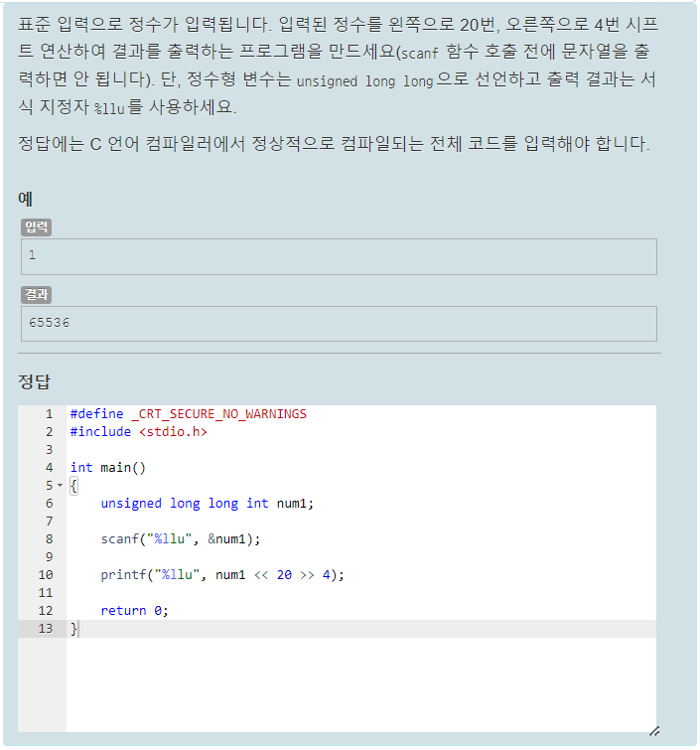This screenshot has width=700, height=750.
Task: Click the empty editor area below the code
Action: click(361, 684)
